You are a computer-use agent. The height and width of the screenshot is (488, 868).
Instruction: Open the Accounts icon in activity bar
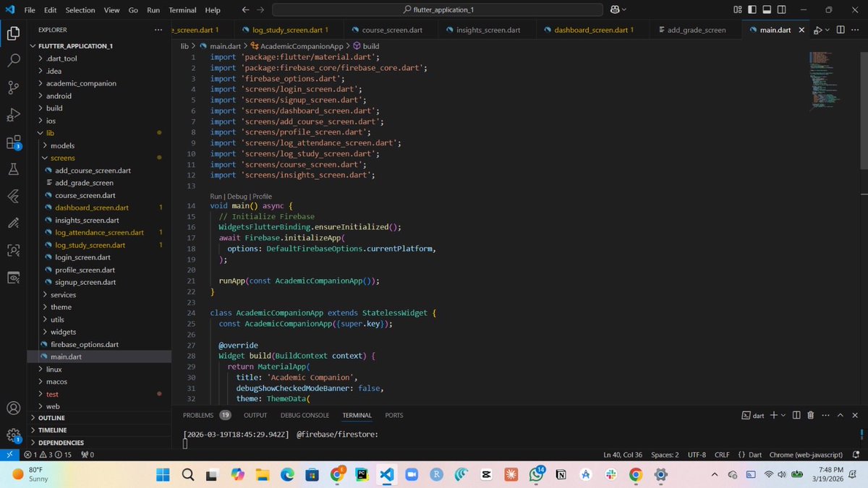point(13,408)
